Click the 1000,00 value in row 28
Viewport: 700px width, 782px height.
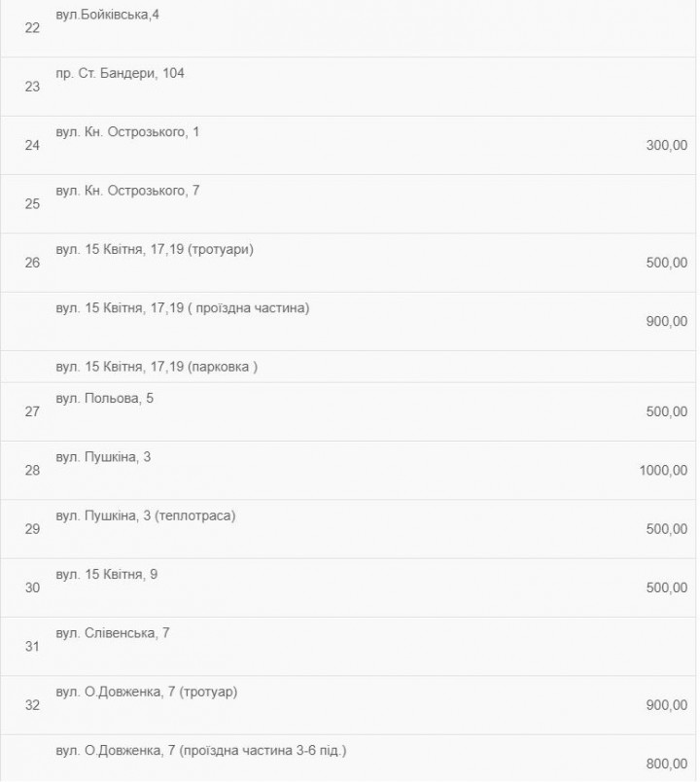click(663, 471)
